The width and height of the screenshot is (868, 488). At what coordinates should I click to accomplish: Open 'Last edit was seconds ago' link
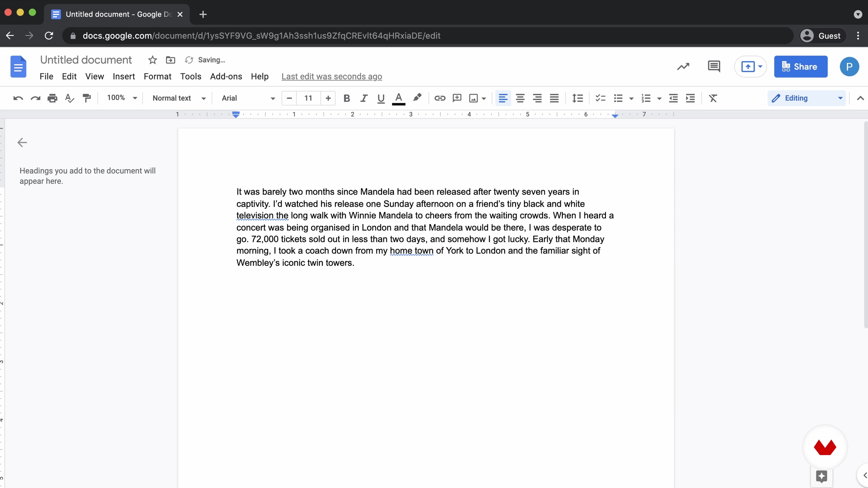click(332, 76)
